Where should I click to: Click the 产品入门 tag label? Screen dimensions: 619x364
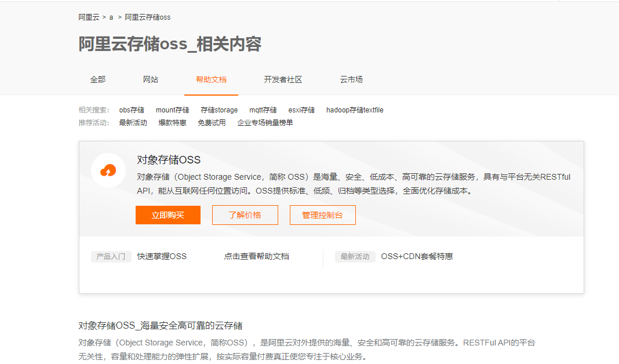point(111,257)
